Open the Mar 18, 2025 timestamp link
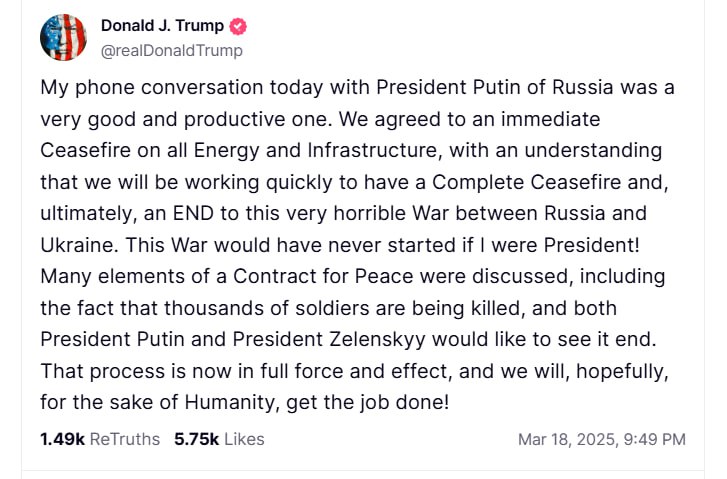The height and width of the screenshot is (479, 727). pyautogui.click(x=567, y=439)
